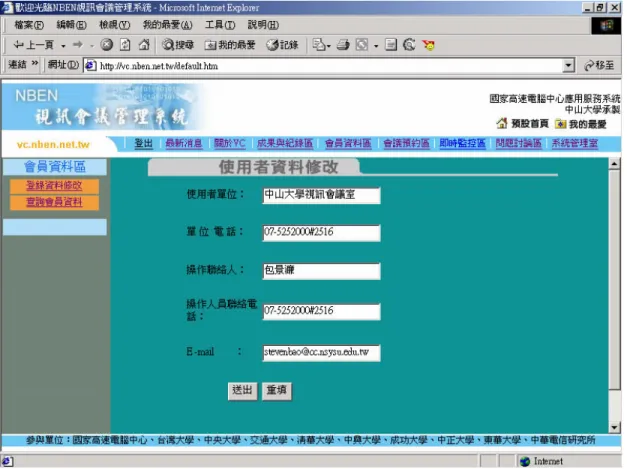Expand the Links (連結) toolbar chevron
Viewport: 627px width, 469px height.
[35, 63]
